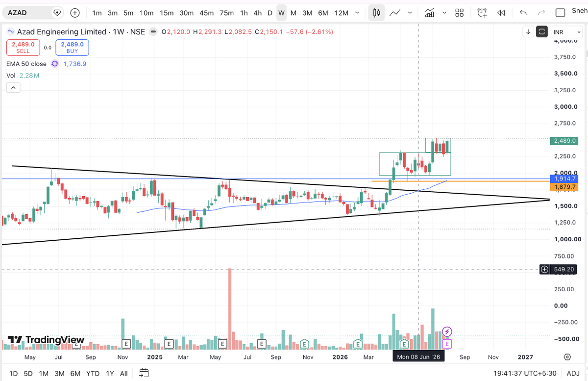Create an alert with the clock-plus icon
This screenshot has width=588, height=381.
coord(482,13)
